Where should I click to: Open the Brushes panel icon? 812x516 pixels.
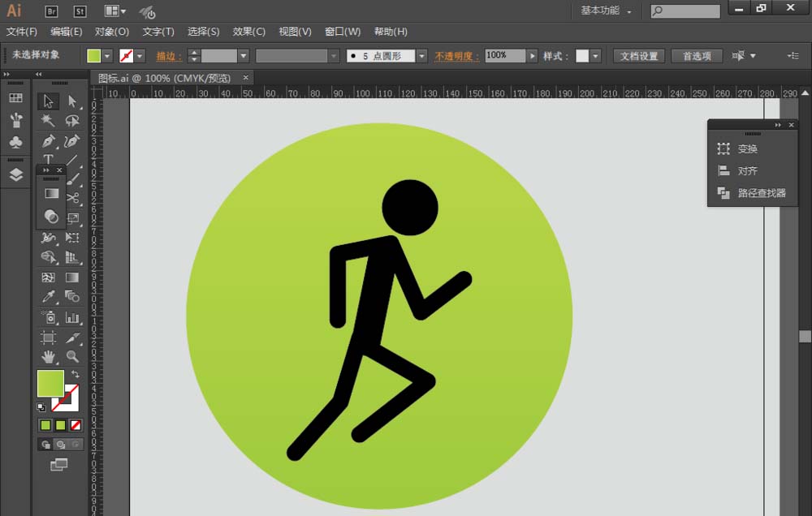point(15,120)
